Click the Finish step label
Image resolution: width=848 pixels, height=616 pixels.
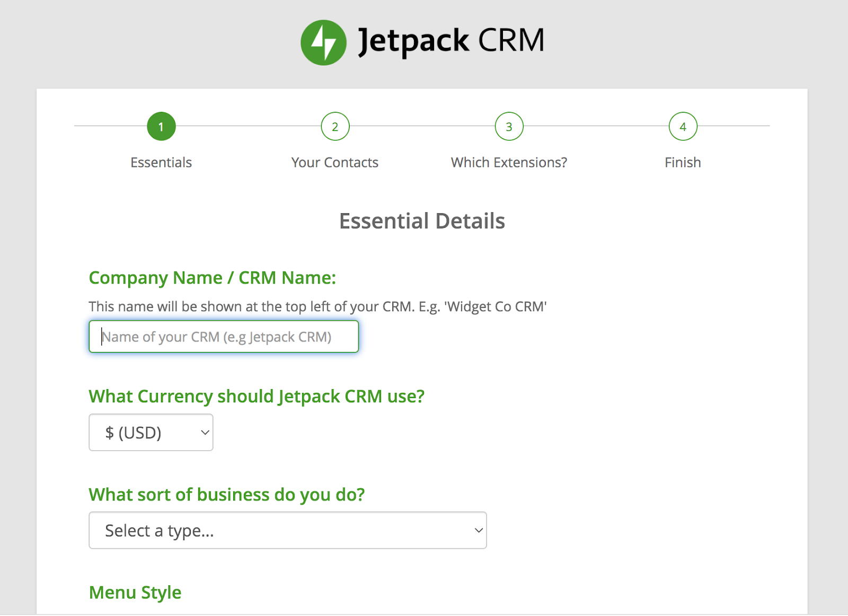[x=683, y=162]
